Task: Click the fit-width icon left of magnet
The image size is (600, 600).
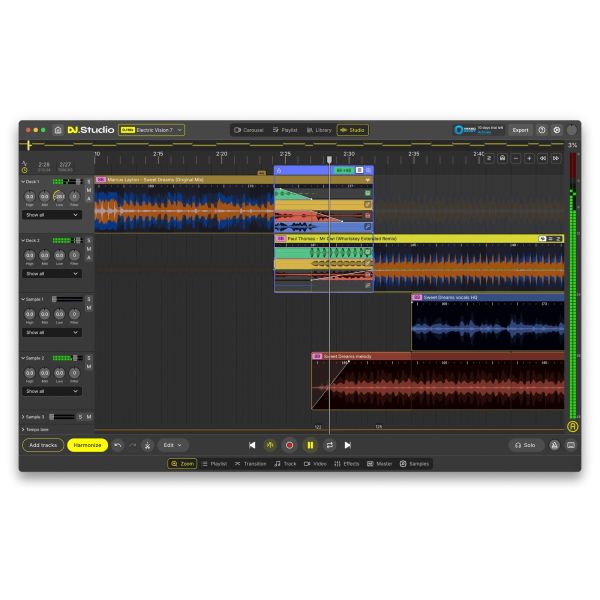Action: pyautogui.click(x=489, y=158)
